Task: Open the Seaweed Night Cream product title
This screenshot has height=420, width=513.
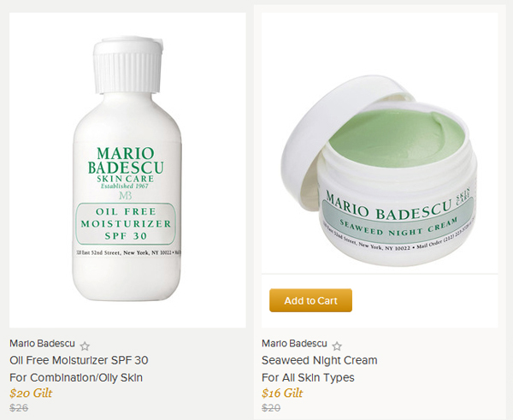Action: [319, 360]
